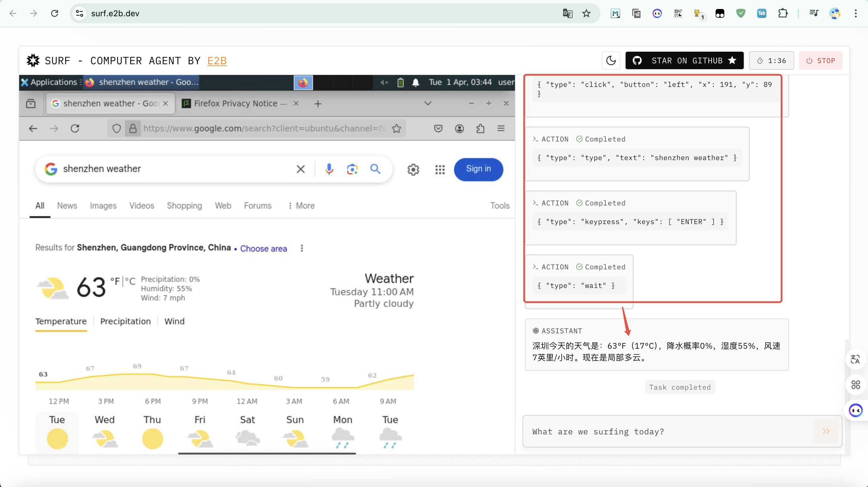Screen dimensions: 868x487
Task: Click the Choose area link
Action: pos(264,248)
